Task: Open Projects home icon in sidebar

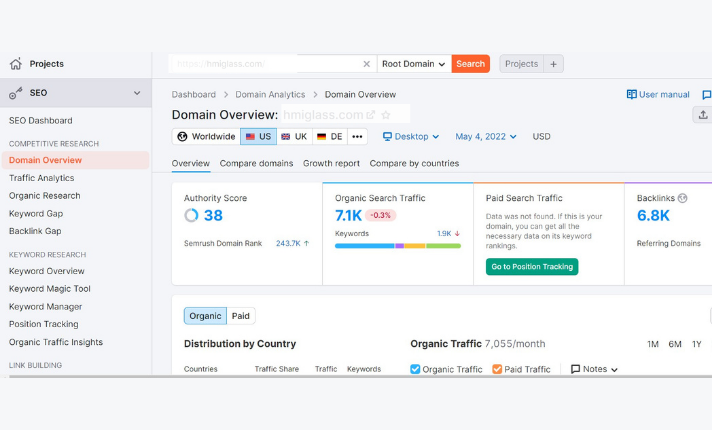Action: 16,64
